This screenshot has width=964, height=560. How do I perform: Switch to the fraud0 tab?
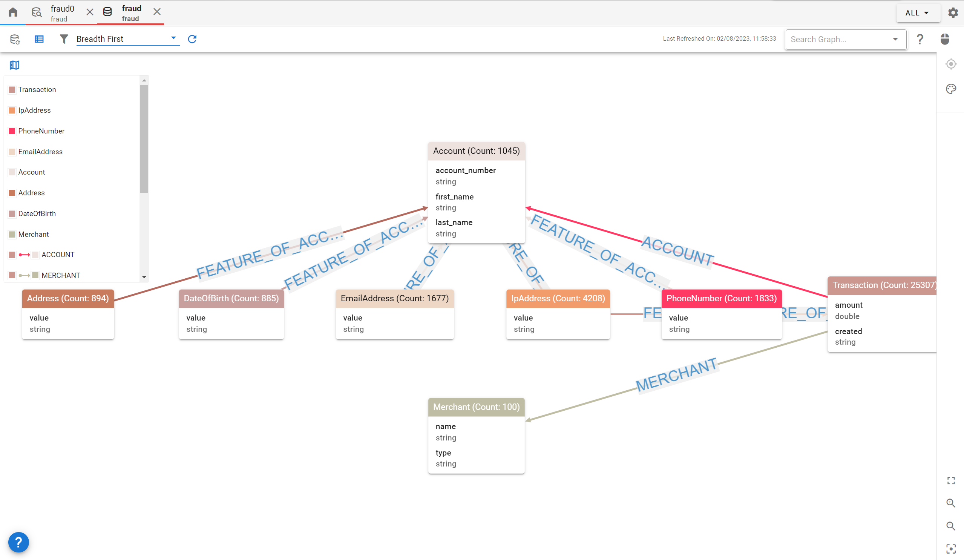[x=62, y=12]
